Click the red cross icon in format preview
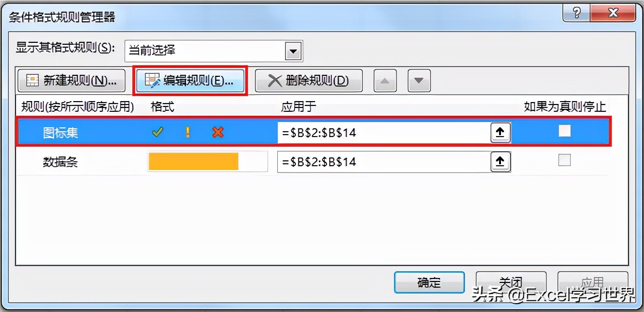 (x=218, y=132)
